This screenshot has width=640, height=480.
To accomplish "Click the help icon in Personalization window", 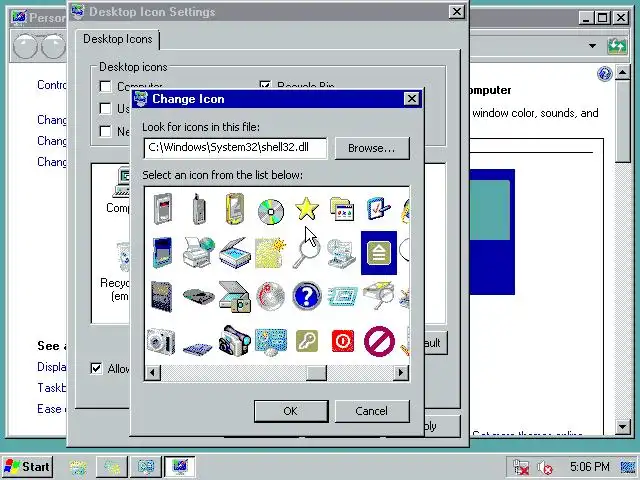I will 604,74.
